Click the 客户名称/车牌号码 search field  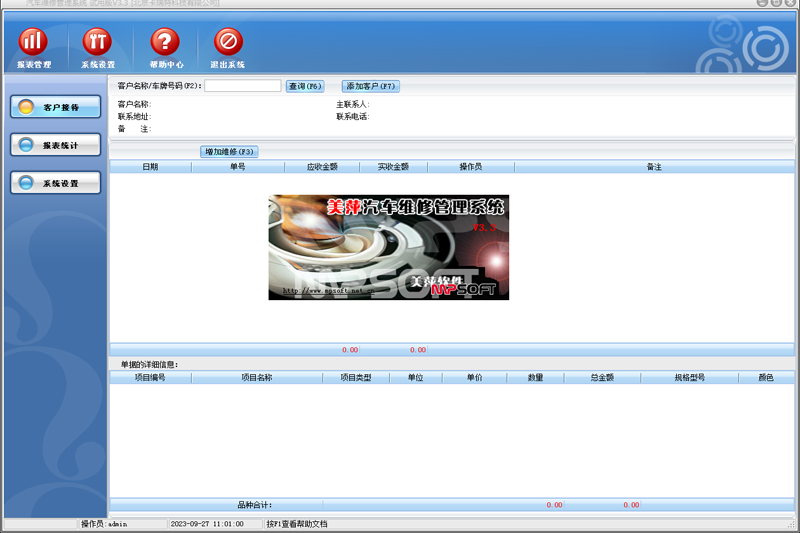[x=242, y=86]
